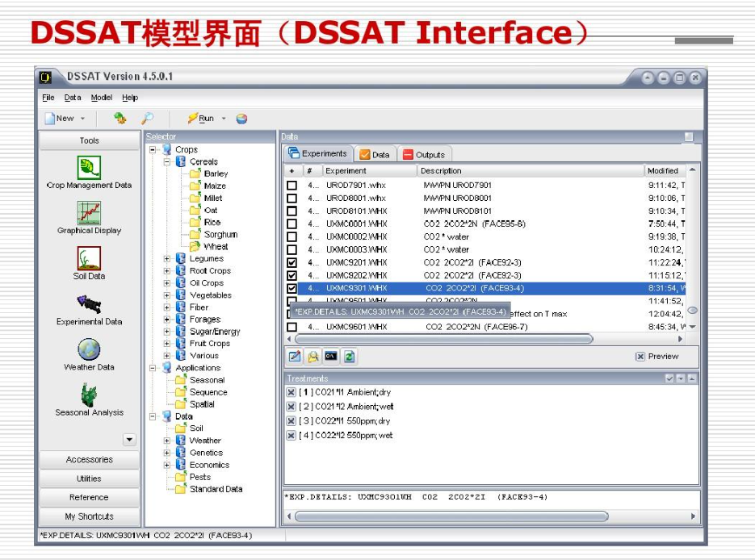This screenshot has height=560, width=755.
Task: Click the New document toolbar icon
Action: 49,119
